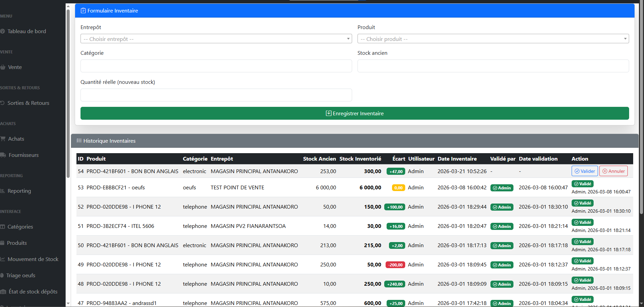Open Tableau de bord menu item
This screenshot has height=307, width=644.
(27, 31)
